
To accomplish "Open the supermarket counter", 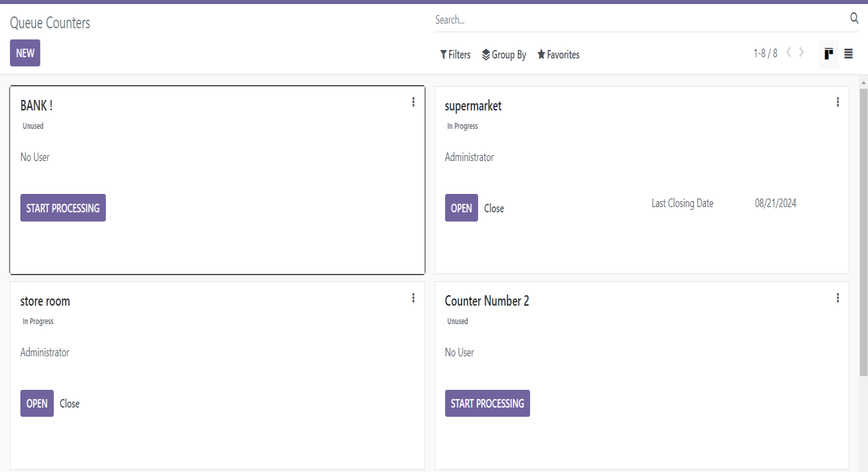I will pos(461,208).
